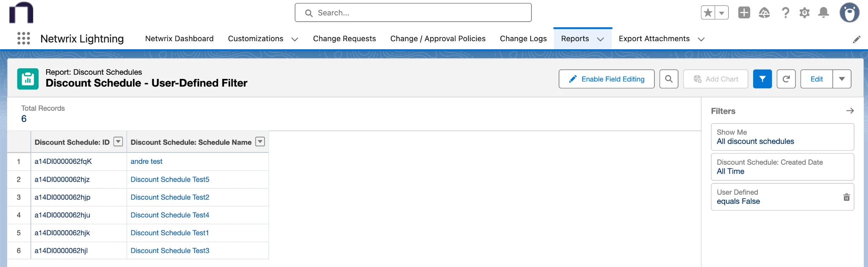Click into the Search field
Viewport: 868px width, 267px height.
[x=413, y=13]
